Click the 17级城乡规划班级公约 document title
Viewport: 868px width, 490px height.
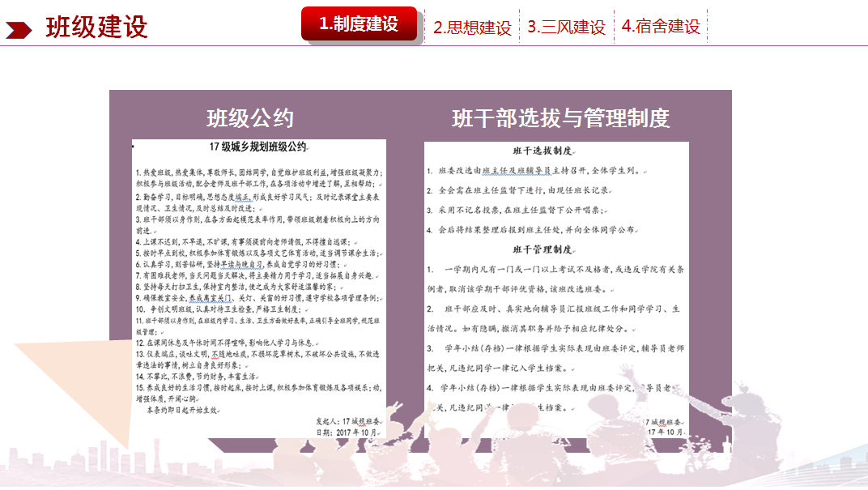click(257, 147)
